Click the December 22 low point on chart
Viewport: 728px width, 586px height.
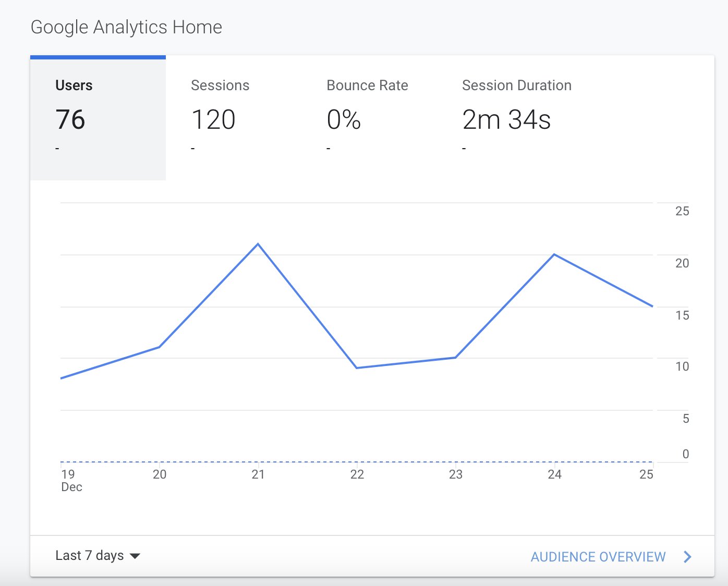[x=357, y=367]
